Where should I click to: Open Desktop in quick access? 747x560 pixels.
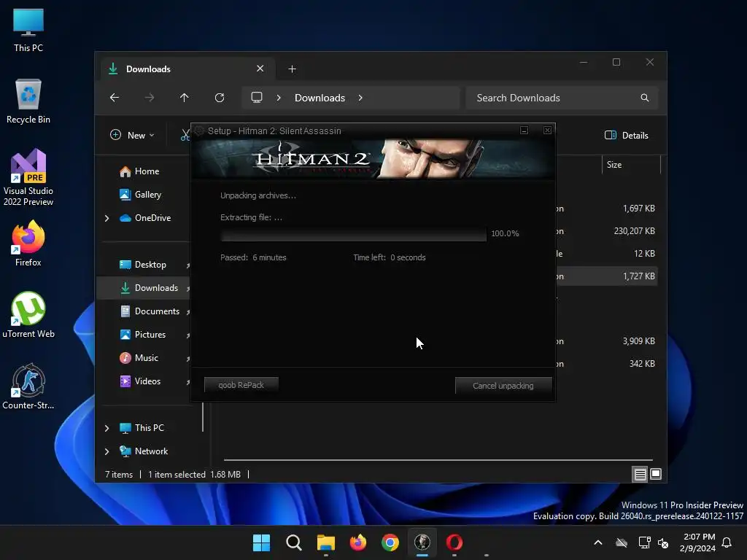(x=143, y=265)
